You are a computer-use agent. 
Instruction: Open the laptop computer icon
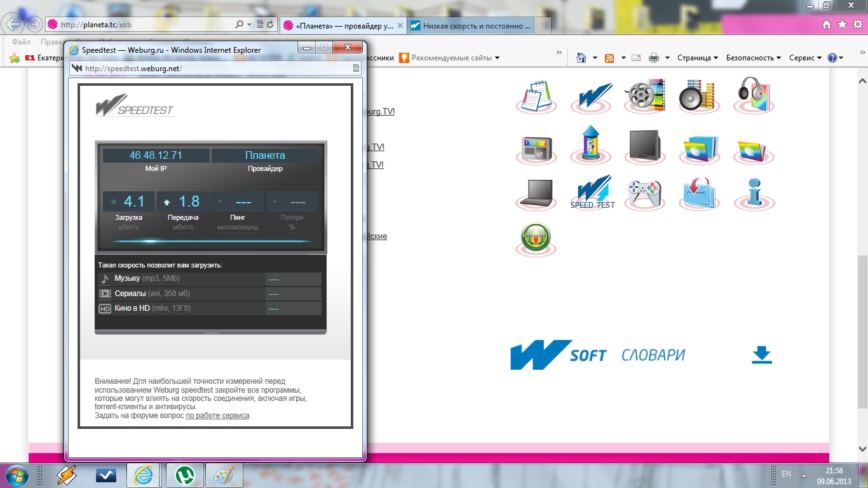point(536,194)
